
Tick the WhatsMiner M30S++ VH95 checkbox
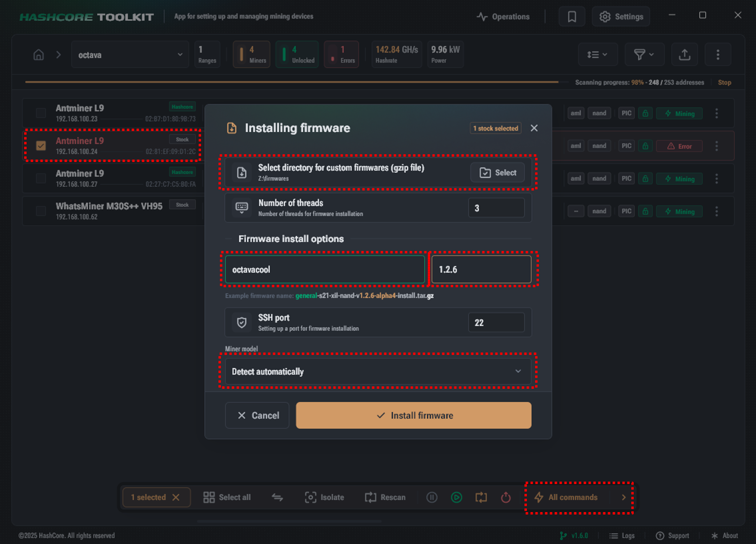coord(41,211)
